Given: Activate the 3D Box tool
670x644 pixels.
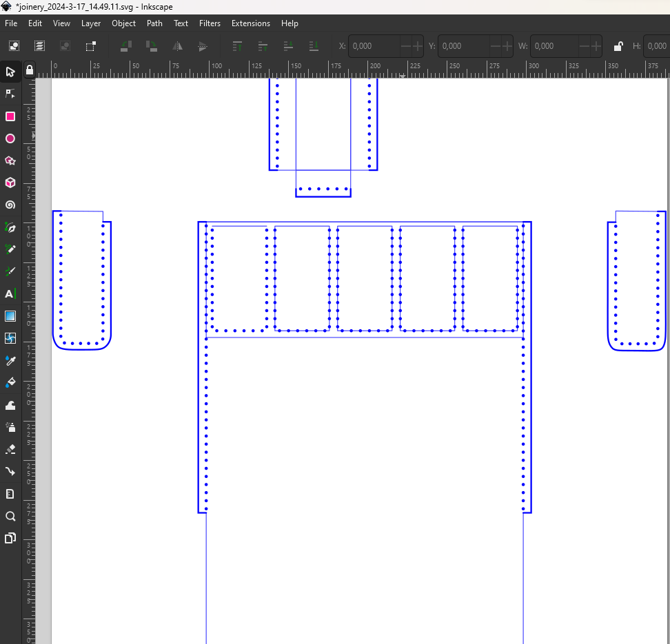Looking at the screenshot, I should pyautogui.click(x=10, y=183).
